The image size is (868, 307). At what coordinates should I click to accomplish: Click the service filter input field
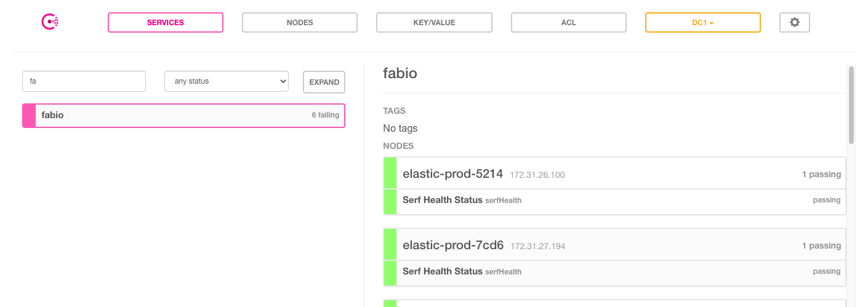pyautogui.click(x=84, y=81)
